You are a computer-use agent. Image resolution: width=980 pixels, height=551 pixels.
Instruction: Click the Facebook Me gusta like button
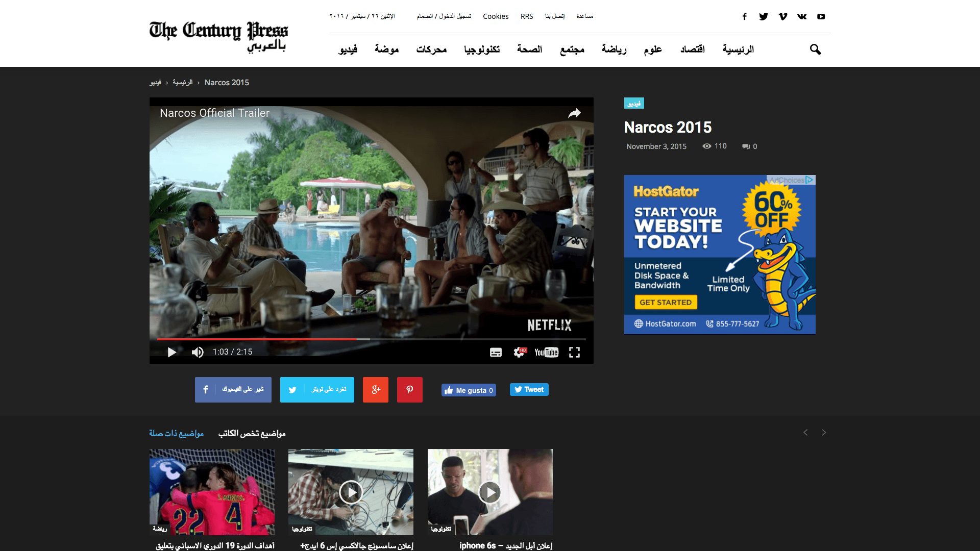469,390
